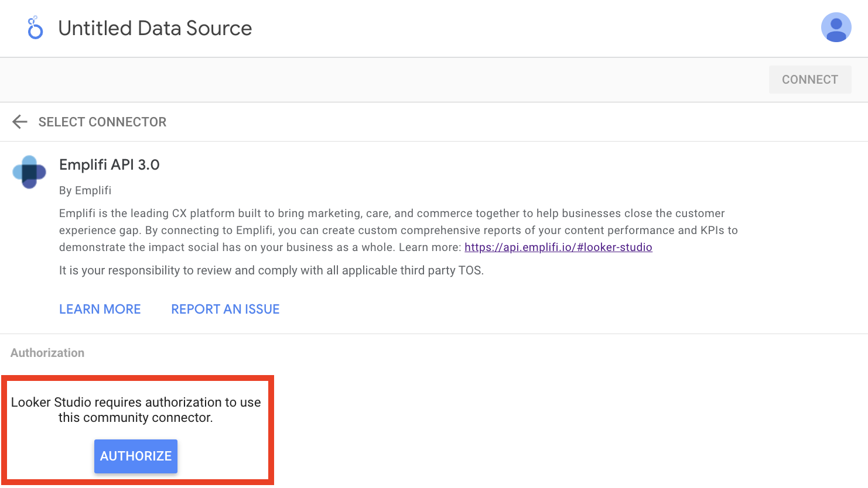Click the third party TOS responsibility notice
868x488 pixels.
tap(271, 270)
